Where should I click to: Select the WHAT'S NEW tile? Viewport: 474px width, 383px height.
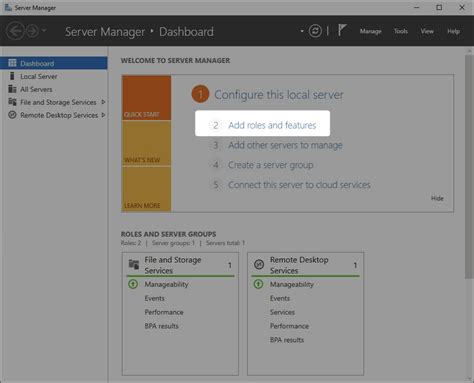[x=146, y=143]
